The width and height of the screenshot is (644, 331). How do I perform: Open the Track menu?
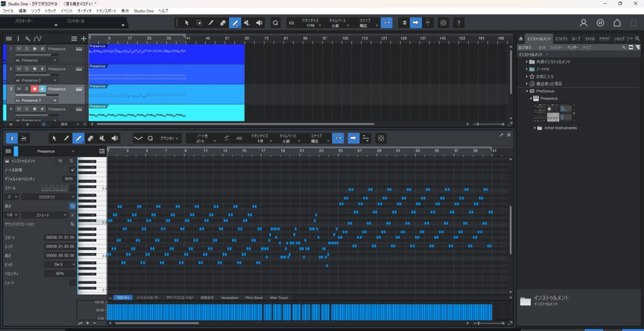coord(50,11)
